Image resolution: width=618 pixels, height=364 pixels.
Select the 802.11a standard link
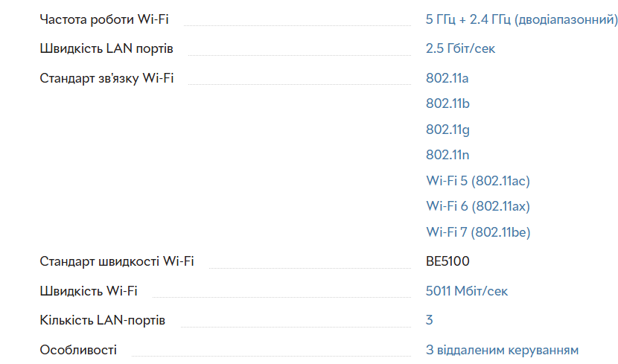[x=447, y=78]
